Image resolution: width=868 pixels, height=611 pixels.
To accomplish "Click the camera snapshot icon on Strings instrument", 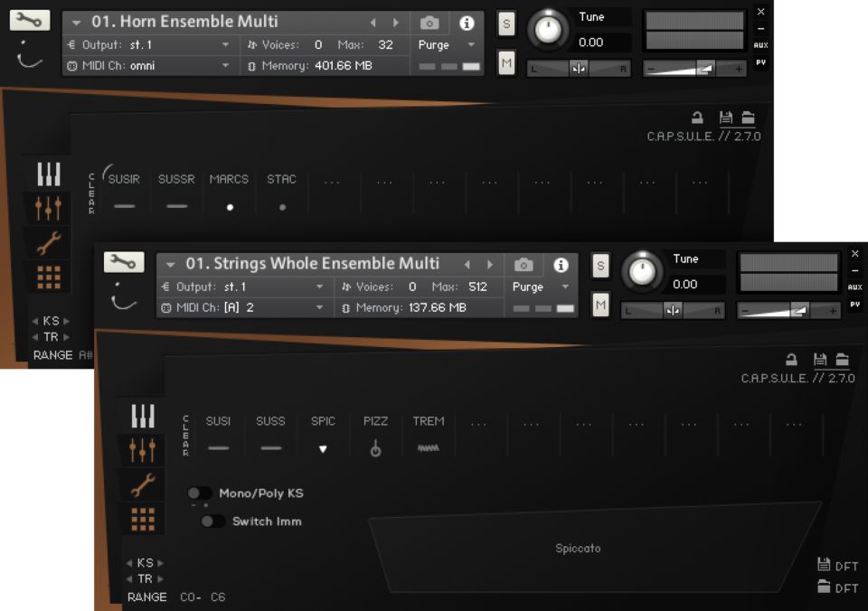I will click(x=524, y=265).
